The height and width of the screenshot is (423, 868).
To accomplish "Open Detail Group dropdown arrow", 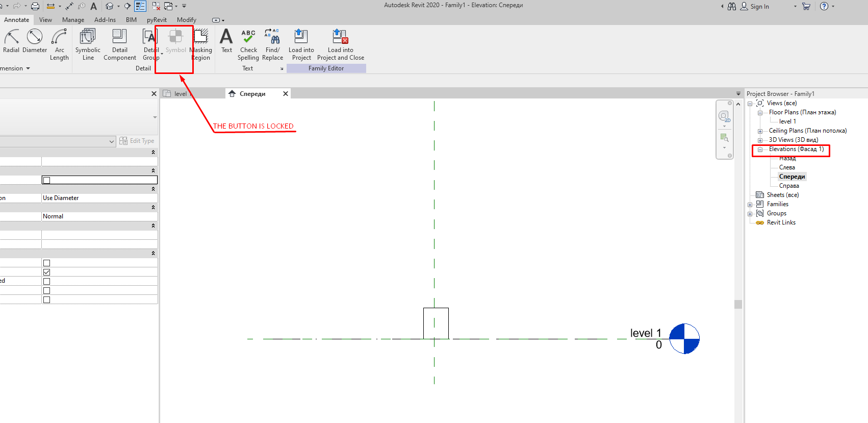I will pyautogui.click(x=162, y=54).
